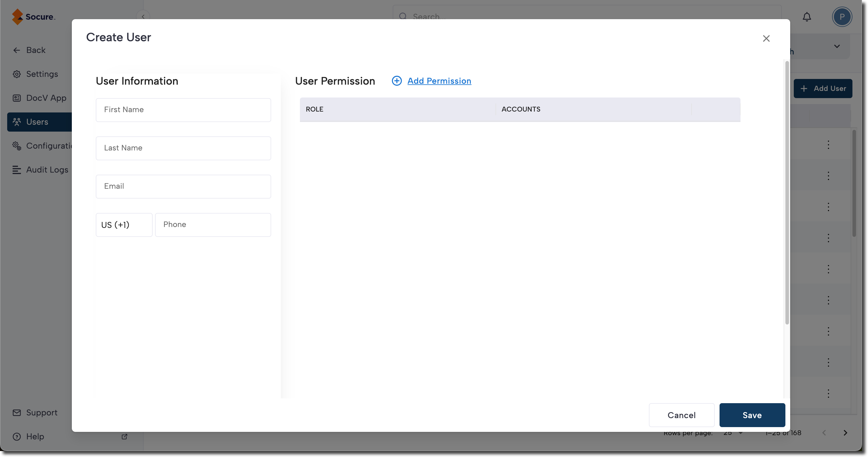Click into the First Name field
Viewport: 868px width, 457px height.
tap(183, 110)
